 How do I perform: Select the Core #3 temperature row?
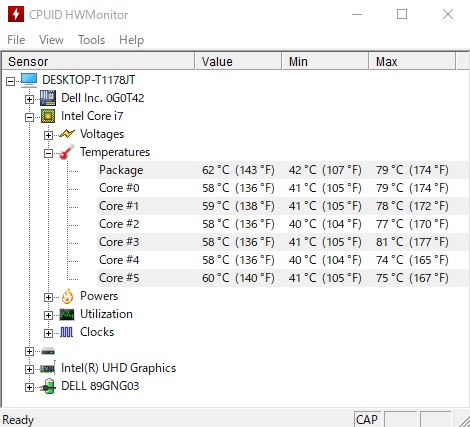283,242
